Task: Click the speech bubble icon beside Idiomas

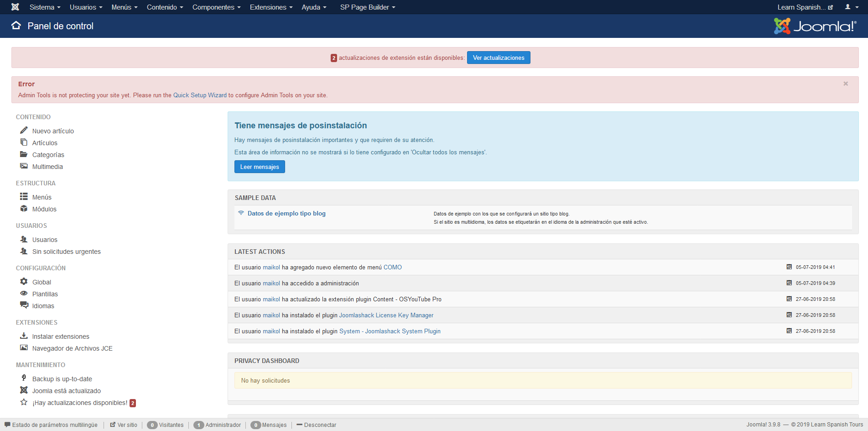Action: coord(24,305)
